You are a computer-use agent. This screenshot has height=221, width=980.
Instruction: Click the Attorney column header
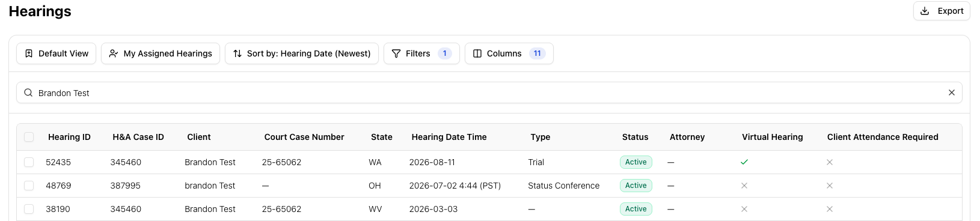pos(687,137)
